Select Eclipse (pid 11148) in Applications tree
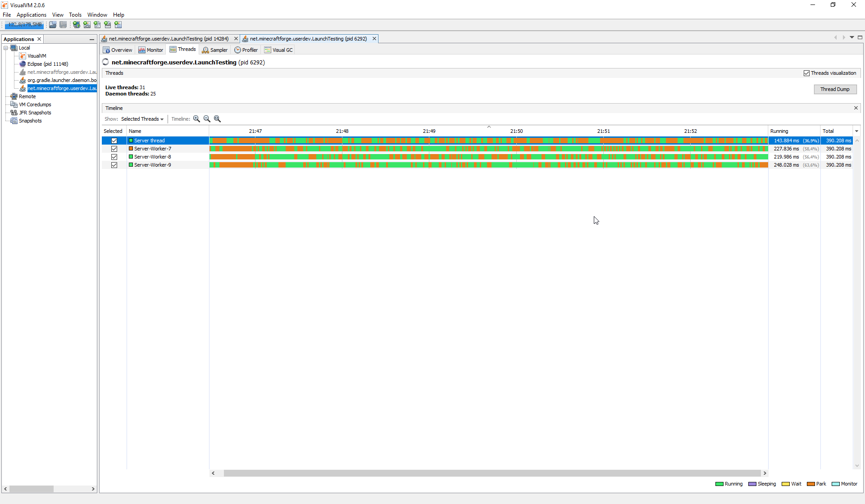 [47, 64]
